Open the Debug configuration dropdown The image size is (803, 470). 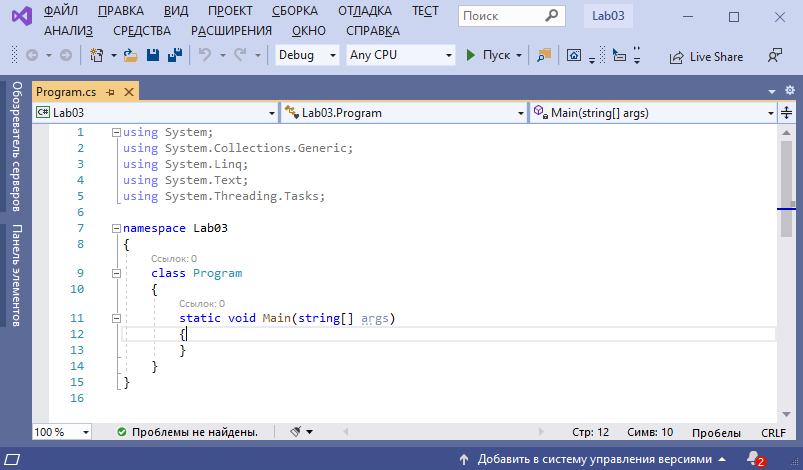[x=307, y=55]
